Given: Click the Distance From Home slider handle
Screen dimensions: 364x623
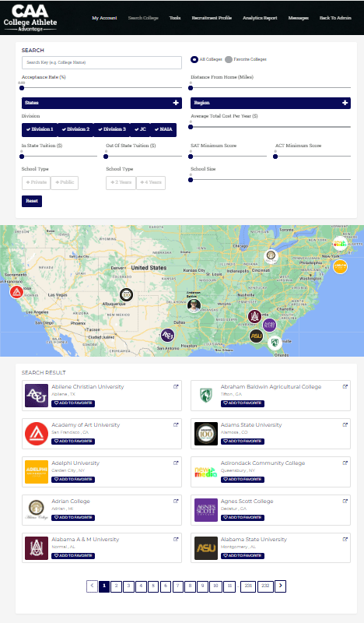Looking at the screenshot, I should pyautogui.click(x=191, y=88).
